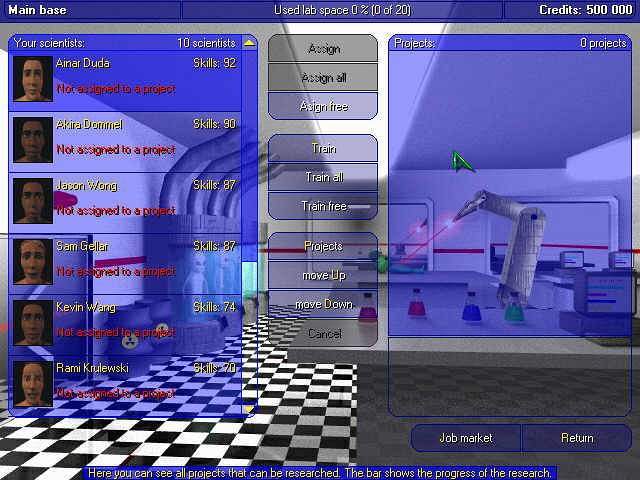
Task: Click the Credits: 500 000 display
Action: (586, 10)
